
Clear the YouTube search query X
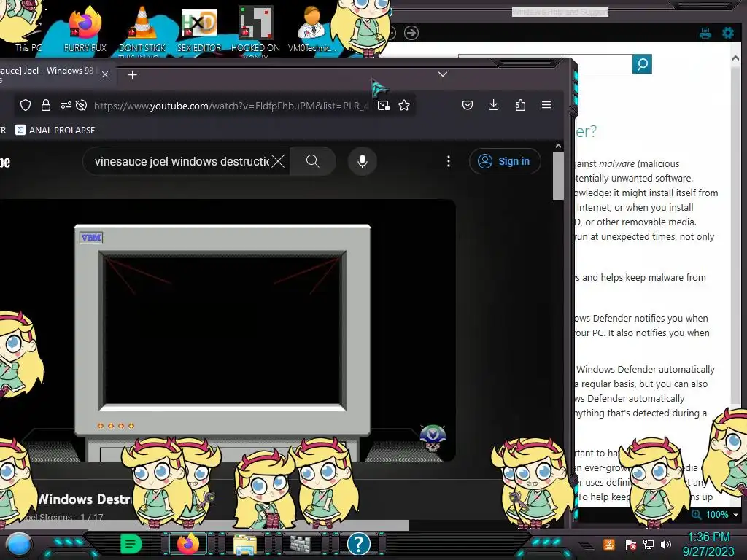278,161
